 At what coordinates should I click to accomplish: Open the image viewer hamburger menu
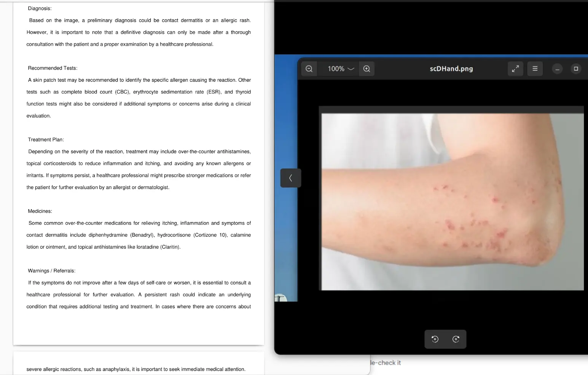pos(535,69)
